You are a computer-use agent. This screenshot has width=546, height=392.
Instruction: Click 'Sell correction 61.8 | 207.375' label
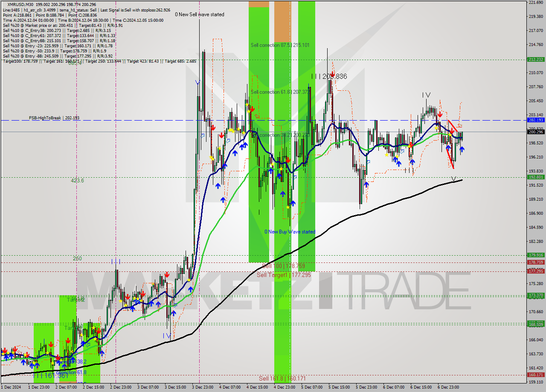[280, 92]
